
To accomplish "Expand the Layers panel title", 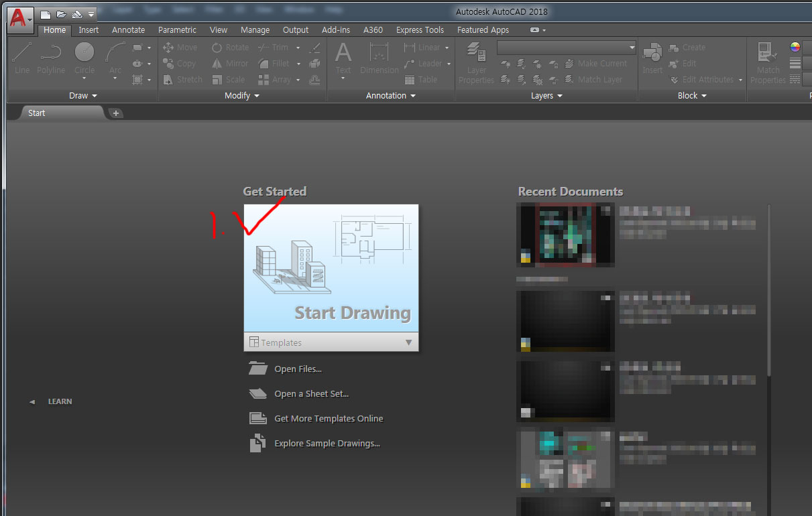I will pos(546,96).
